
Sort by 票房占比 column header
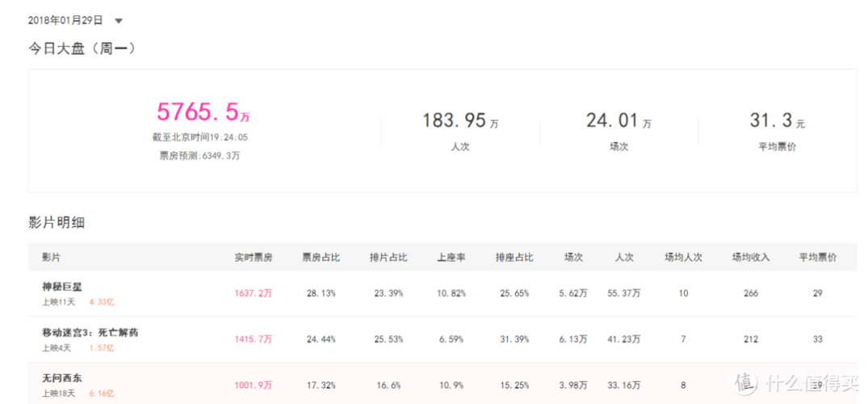click(x=321, y=257)
